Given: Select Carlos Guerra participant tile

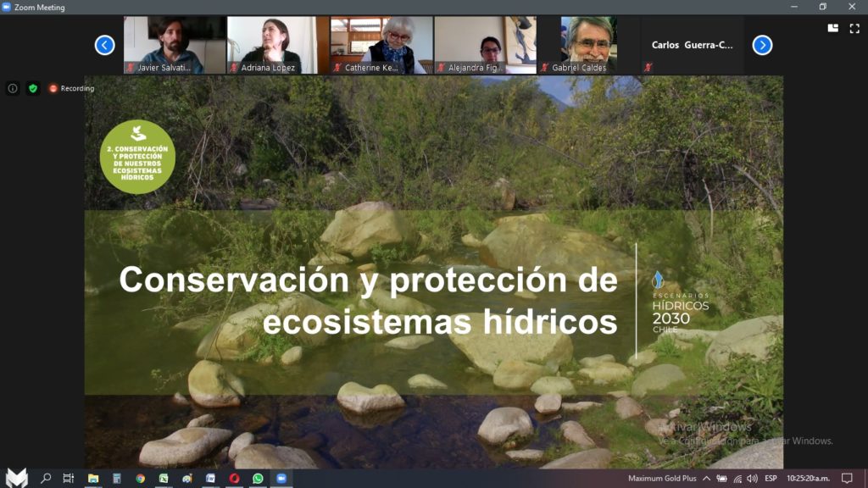Looking at the screenshot, I should click(692, 45).
